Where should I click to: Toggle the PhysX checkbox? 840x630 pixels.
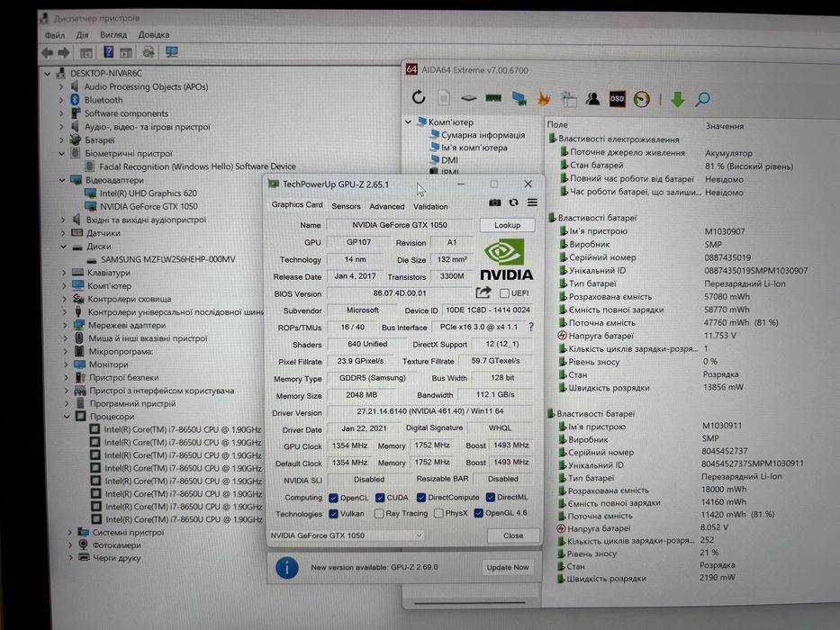[438, 513]
